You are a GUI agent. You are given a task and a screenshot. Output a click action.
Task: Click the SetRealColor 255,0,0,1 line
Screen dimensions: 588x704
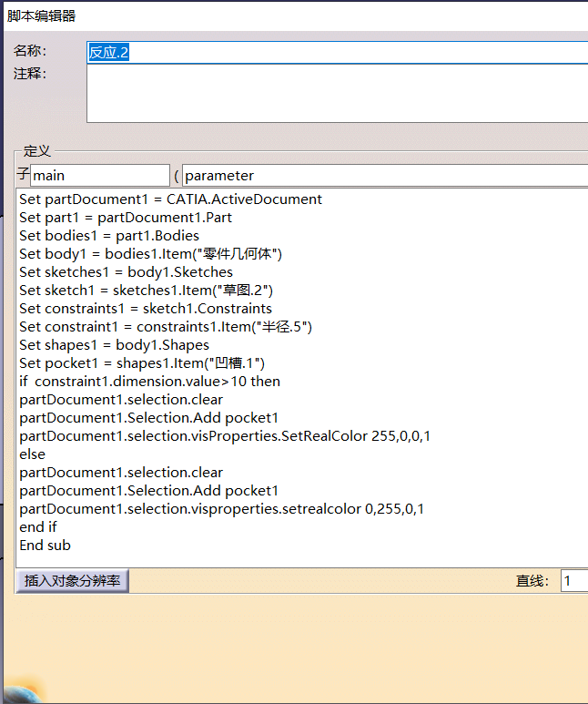click(225, 436)
